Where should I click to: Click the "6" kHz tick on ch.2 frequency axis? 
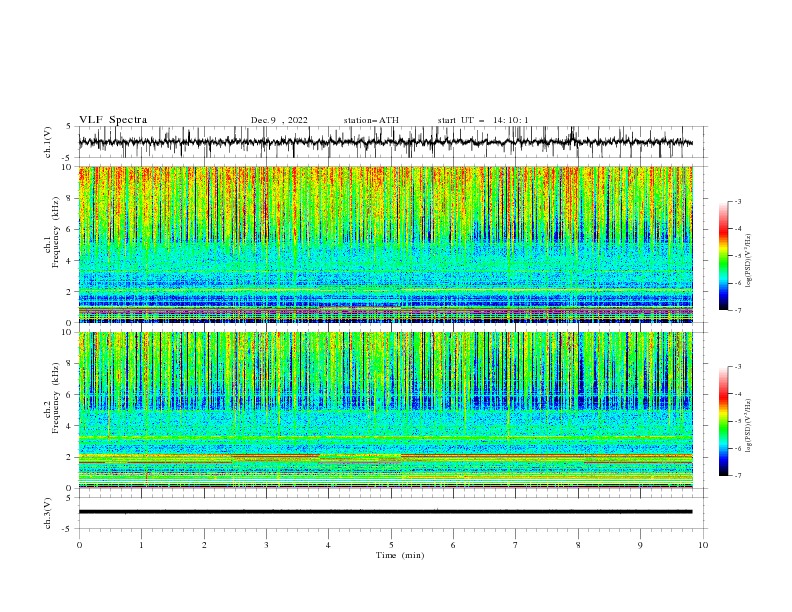coord(69,394)
